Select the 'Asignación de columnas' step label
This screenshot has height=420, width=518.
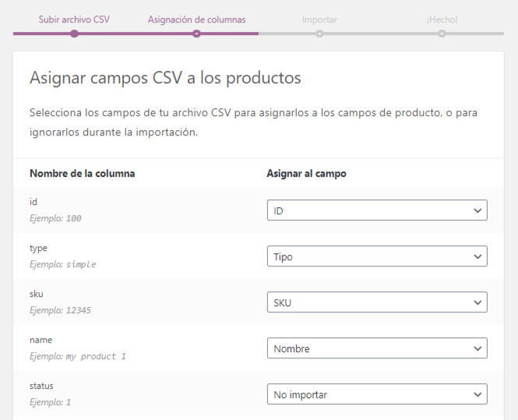click(x=196, y=19)
